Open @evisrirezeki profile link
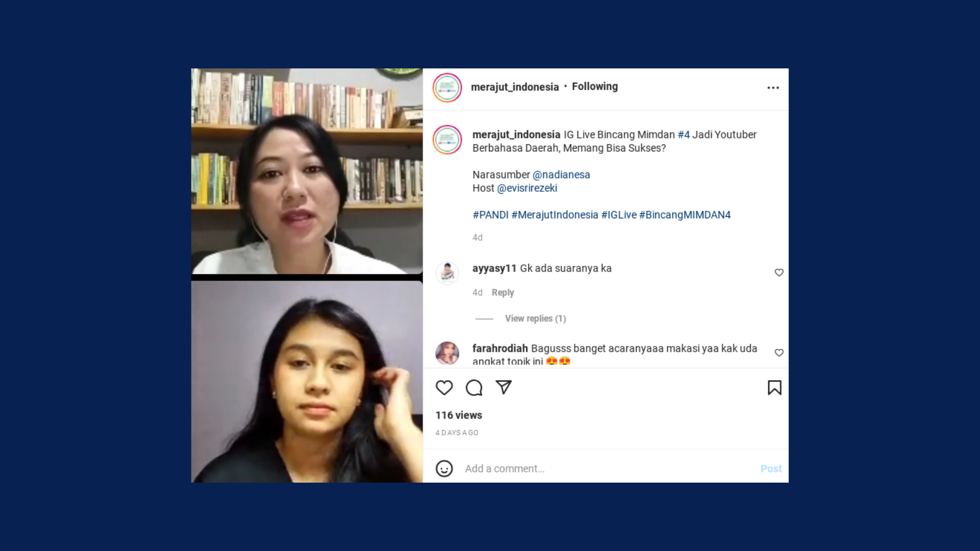 click(x=527, y=188)
